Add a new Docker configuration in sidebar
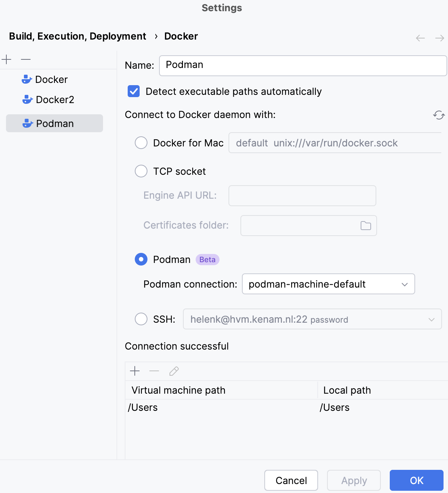 pos(7,59)
